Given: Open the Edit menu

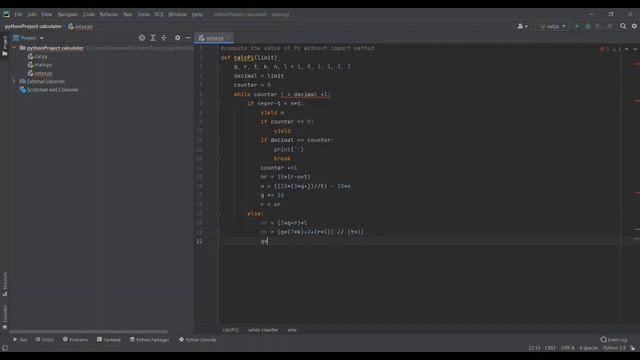Looking at the screenshot, I should 32,14.
